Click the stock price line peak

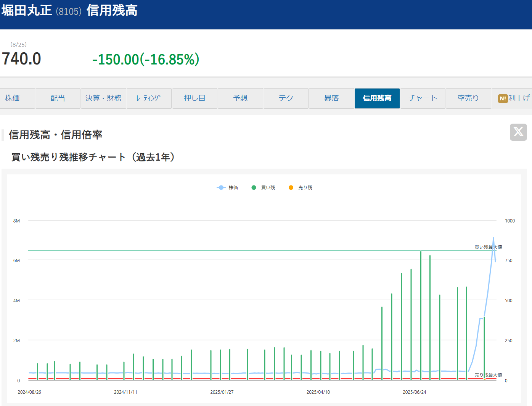493,238
